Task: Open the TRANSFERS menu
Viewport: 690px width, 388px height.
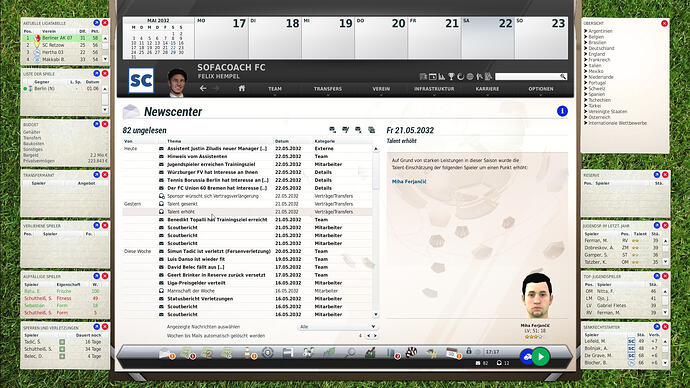Action: pyautogui.click(x=328, y=89)
